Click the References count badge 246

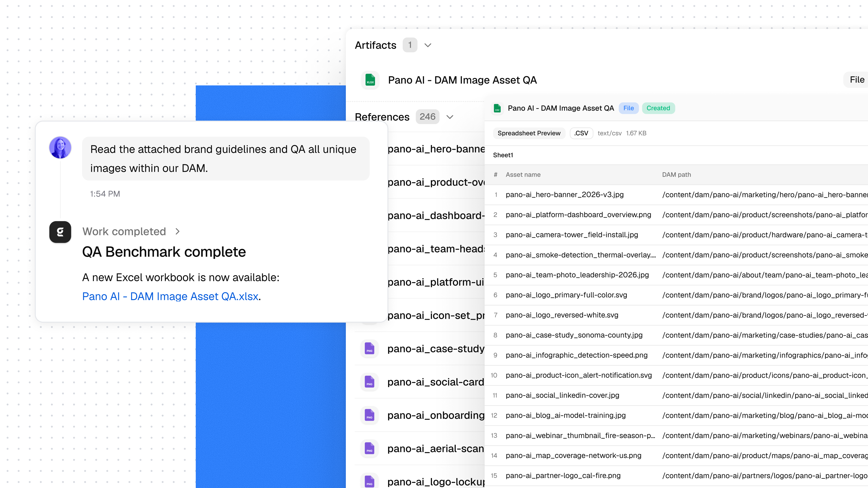coord(427,117)
